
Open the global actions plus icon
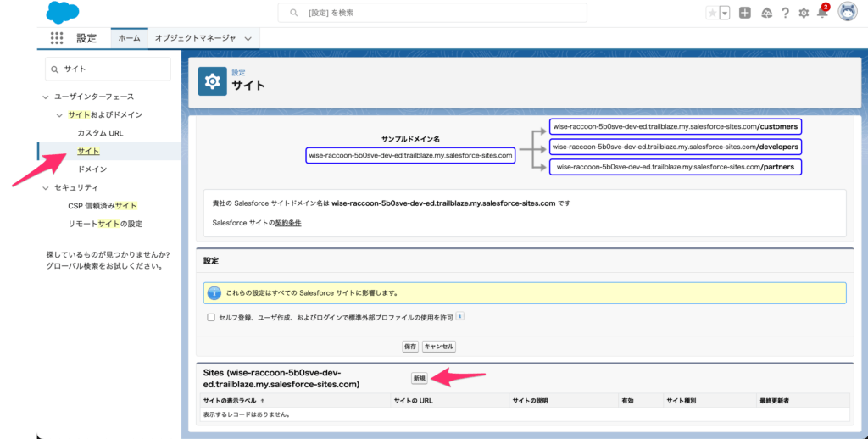pos(744,13)
